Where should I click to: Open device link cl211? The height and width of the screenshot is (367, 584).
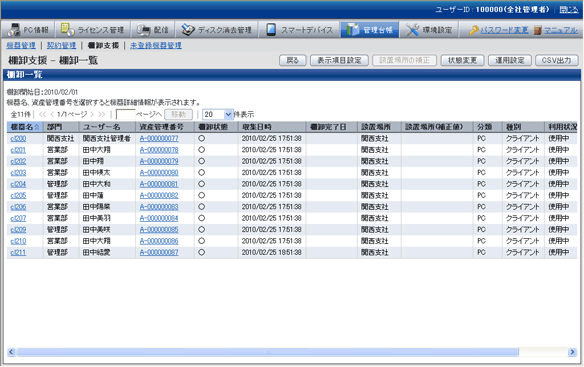point(18,253)
